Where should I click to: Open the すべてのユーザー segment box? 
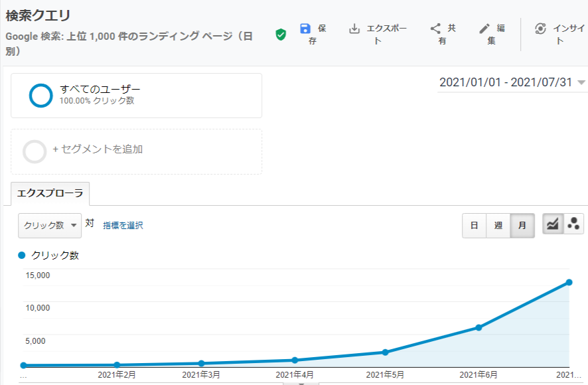[x=137, y=96]
